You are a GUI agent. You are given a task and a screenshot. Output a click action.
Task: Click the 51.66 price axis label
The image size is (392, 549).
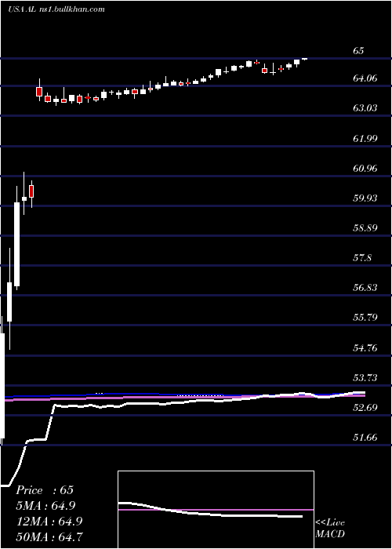coord(365,438)
